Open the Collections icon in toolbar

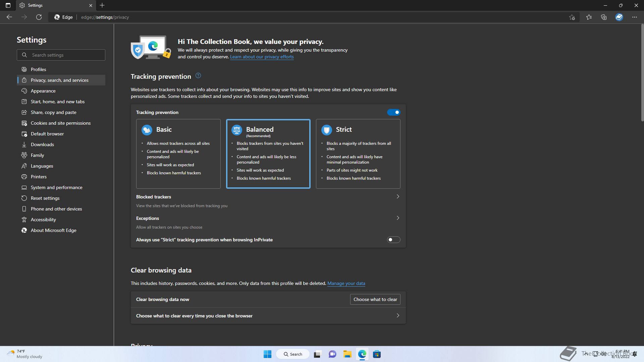[x=604, y=17]
